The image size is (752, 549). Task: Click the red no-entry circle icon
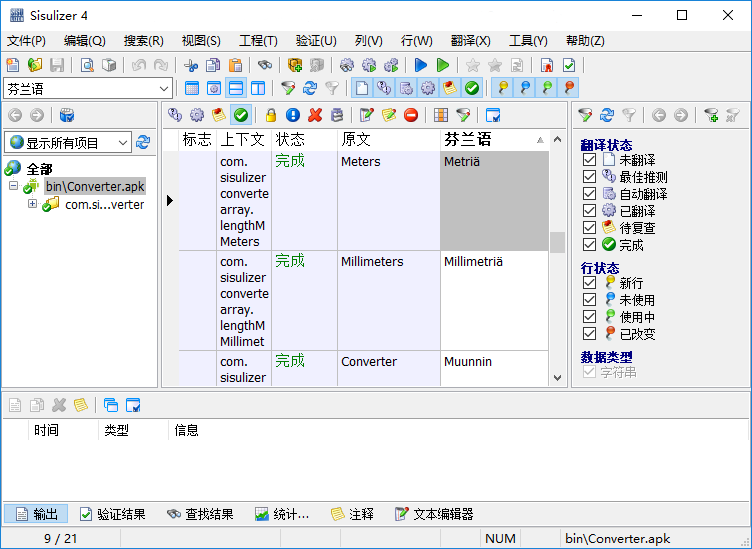click(411, 115)
